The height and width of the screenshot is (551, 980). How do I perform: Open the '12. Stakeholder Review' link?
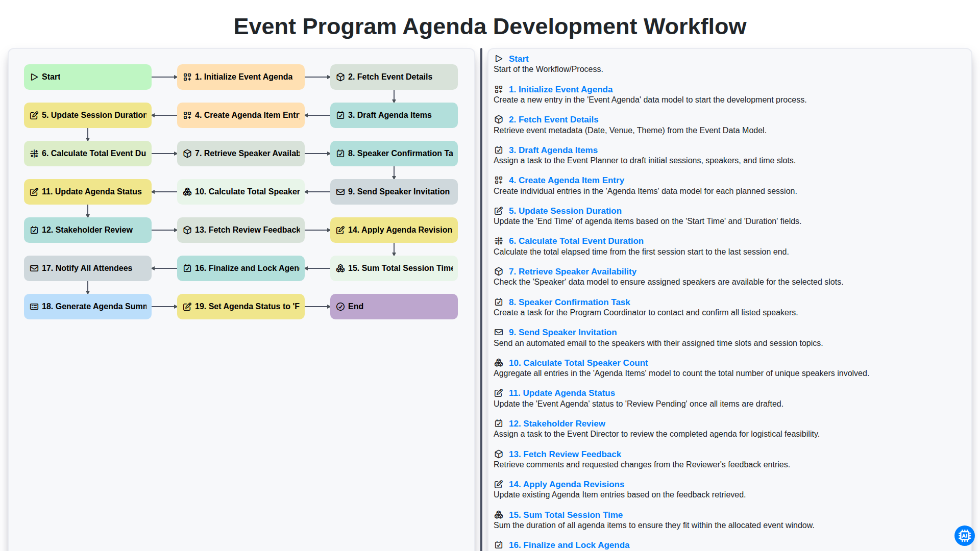click(x=557, y=423)
